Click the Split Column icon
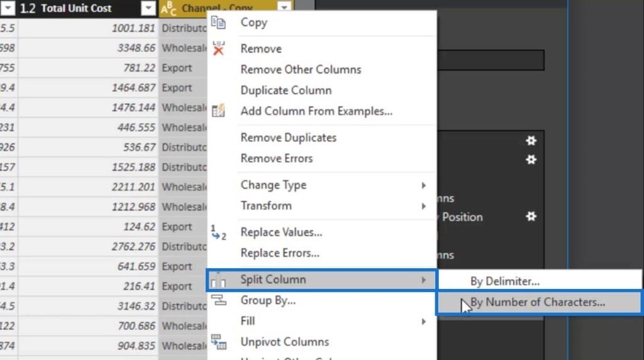The height and width of the screenshot is (360, 644). pyautogui.click(x=218, y=280)
